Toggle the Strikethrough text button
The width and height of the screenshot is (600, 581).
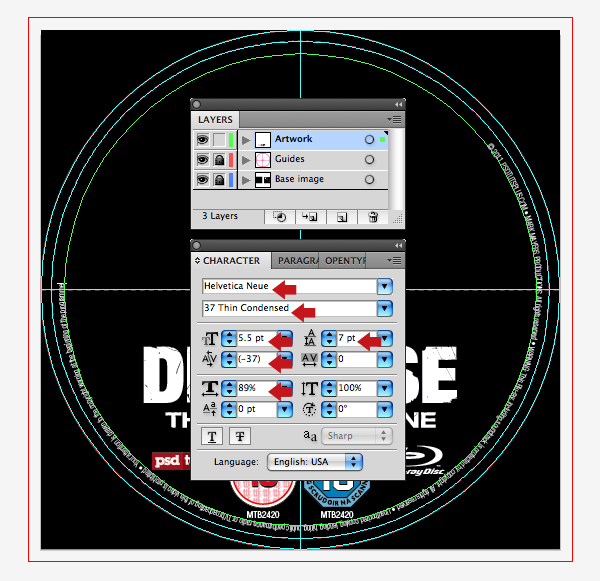tap(240, 436)
